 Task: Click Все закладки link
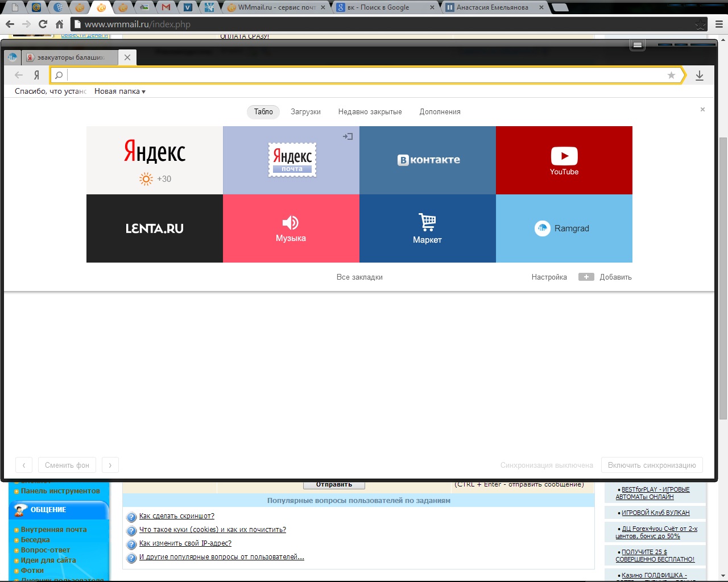[359, 277]
